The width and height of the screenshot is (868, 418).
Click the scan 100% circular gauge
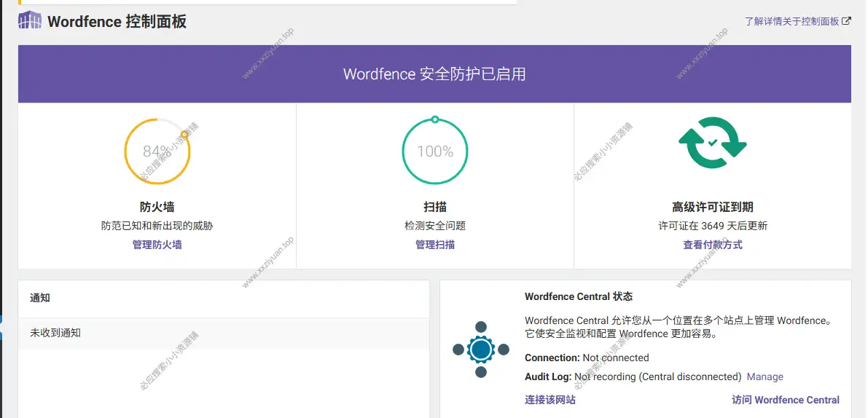click(x=435, y=151)
